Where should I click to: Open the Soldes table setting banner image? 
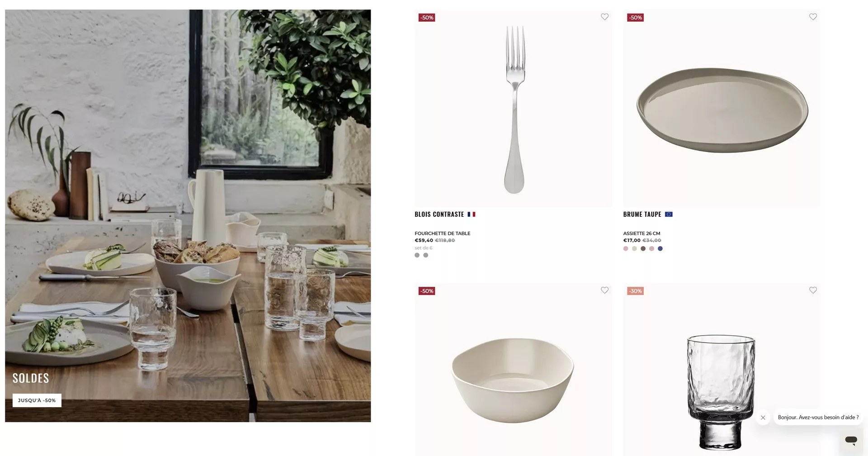188,216
